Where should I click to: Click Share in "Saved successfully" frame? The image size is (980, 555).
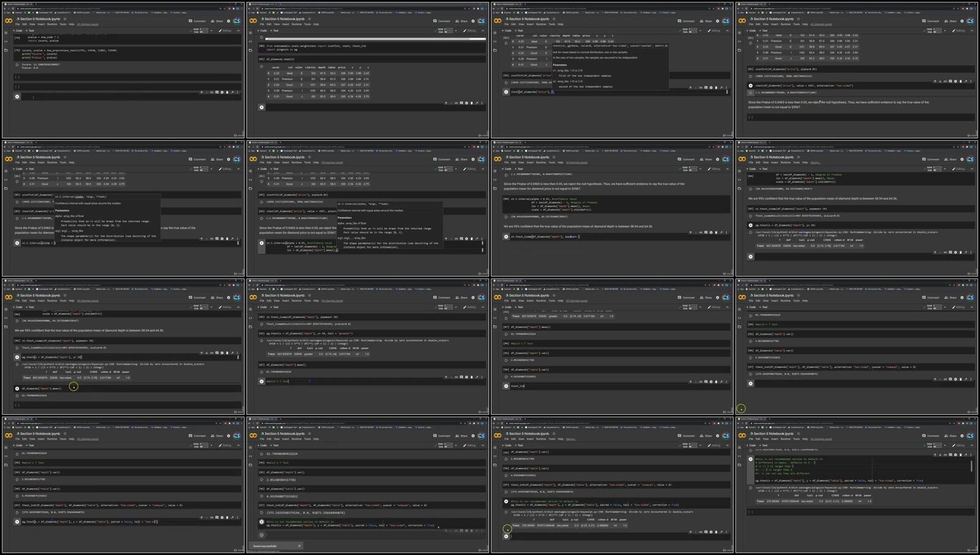click(x=462, y=436)
